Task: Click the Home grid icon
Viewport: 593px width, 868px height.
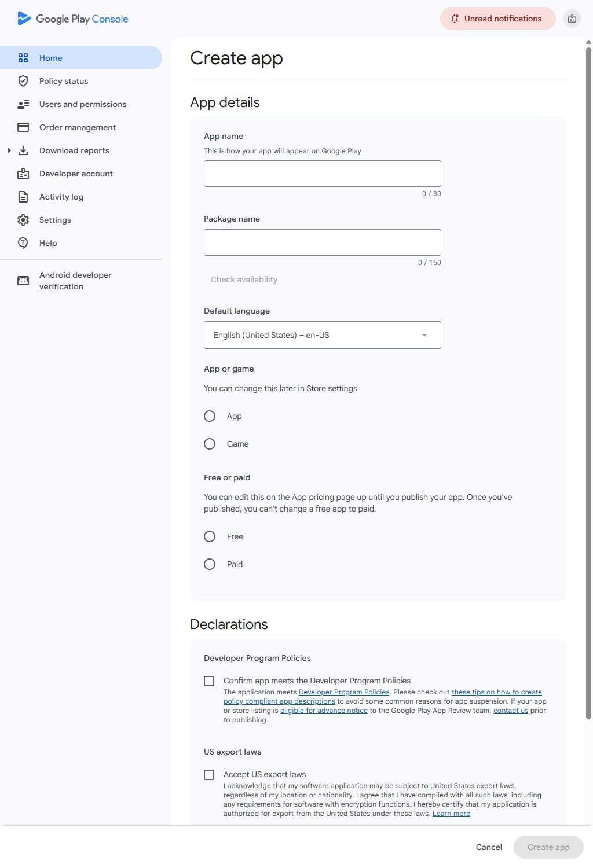Action: tap(23, 58)
